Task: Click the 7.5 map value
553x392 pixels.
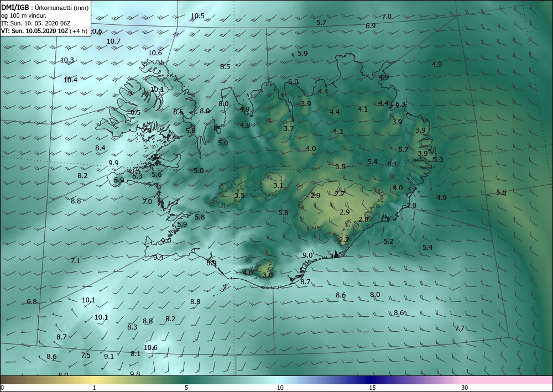Action: (86, 356)
